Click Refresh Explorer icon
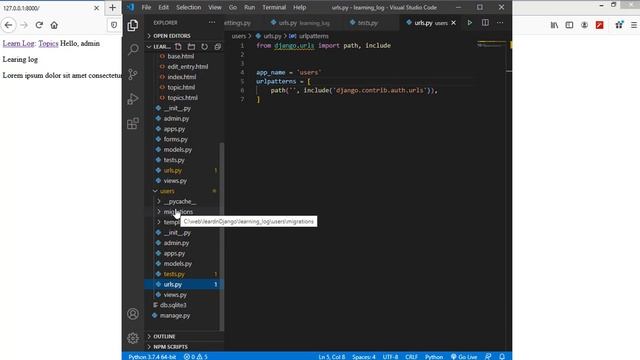640x360 pixels. coord(204,47)
